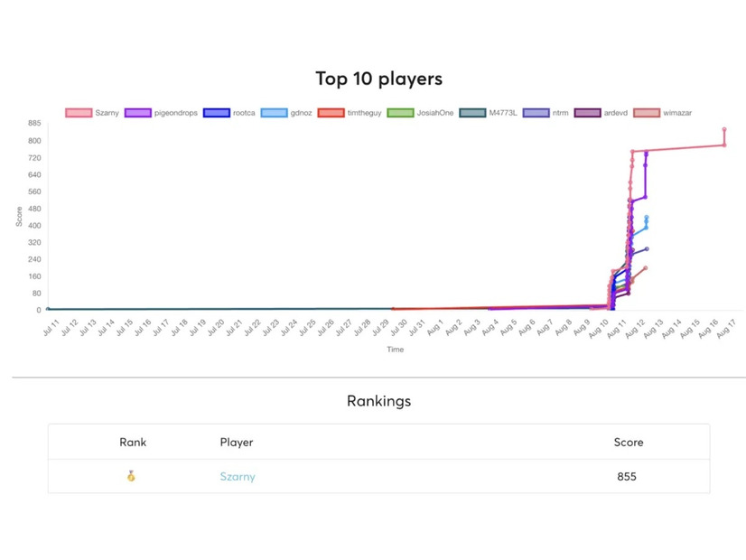Image resolution: width=746 pixels, height=560 pixels.
Task: Click timtheguy red legend box
Action: click(x=331, y=113)
